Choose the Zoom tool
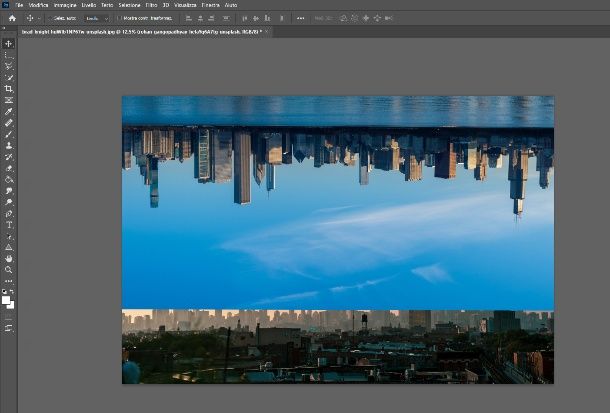 [x=9, y=270]
